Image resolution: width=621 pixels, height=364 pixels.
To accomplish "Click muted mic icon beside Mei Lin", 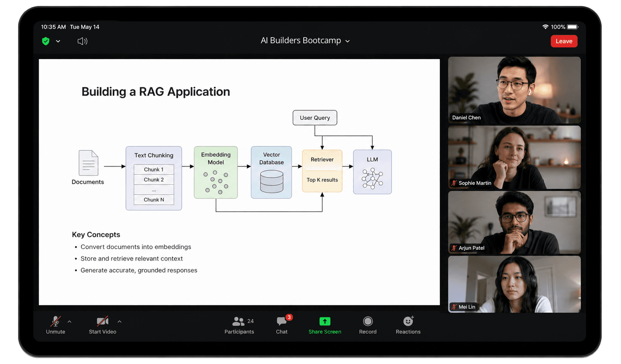I will point(454,307).
